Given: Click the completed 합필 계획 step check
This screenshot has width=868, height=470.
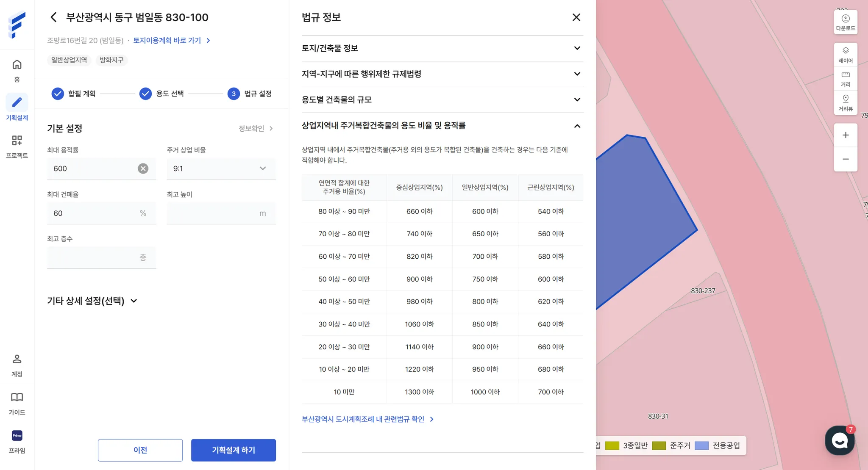Looking at the screenshot, I should pos(58,94).
